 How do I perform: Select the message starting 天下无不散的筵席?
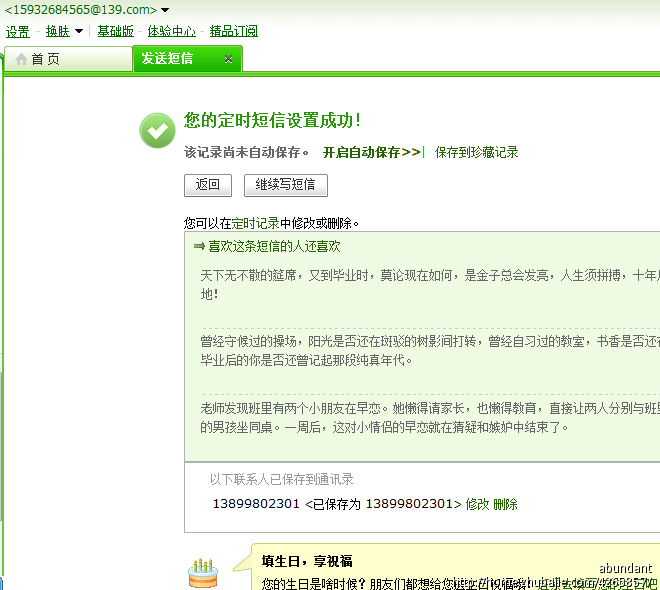pyautogui.click(x=430, y=284)
